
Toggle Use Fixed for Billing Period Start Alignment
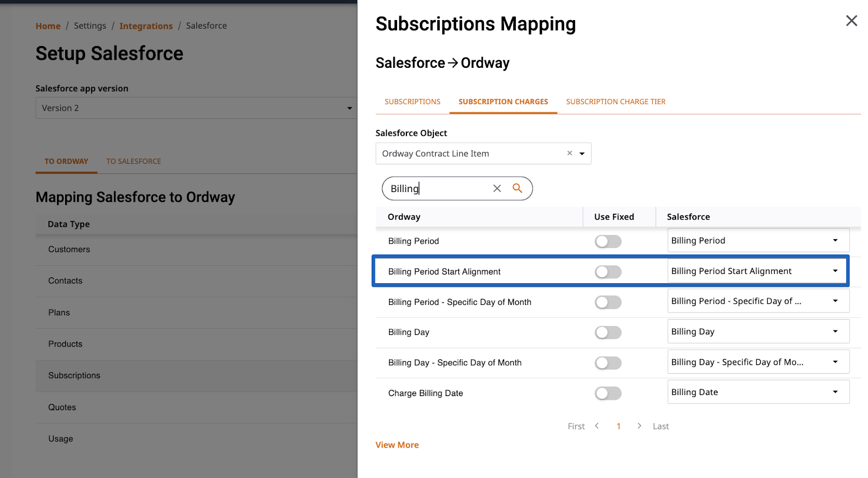[608, 272]
